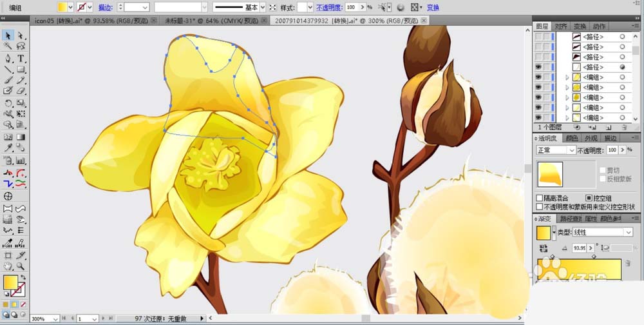Screen dimensions: 644x325
Task: Switch to the 外观 panel tab
Action: pyautogui.click(x=591, y=138)
